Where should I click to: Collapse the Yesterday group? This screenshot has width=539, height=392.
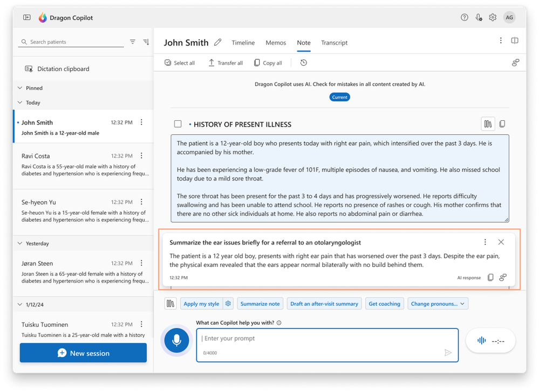(20, 243)
